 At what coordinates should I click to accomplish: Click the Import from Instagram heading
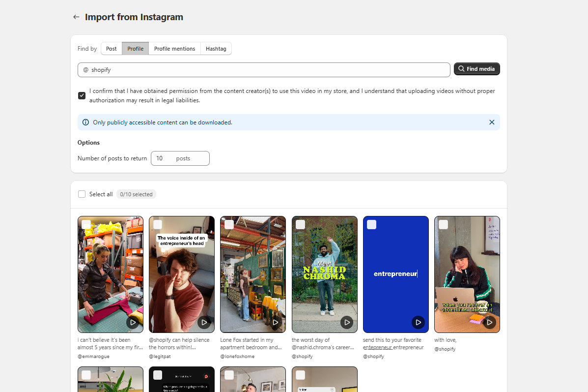point(134,17)
